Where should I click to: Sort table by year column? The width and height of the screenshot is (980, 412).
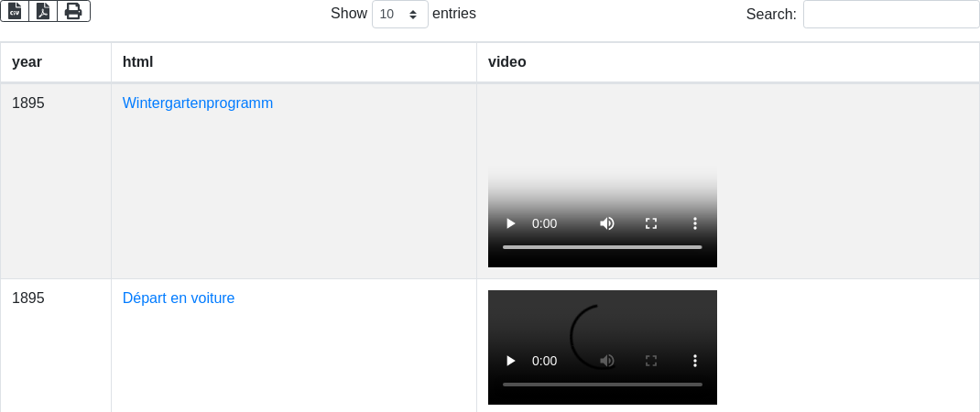[x=55, y=62]
